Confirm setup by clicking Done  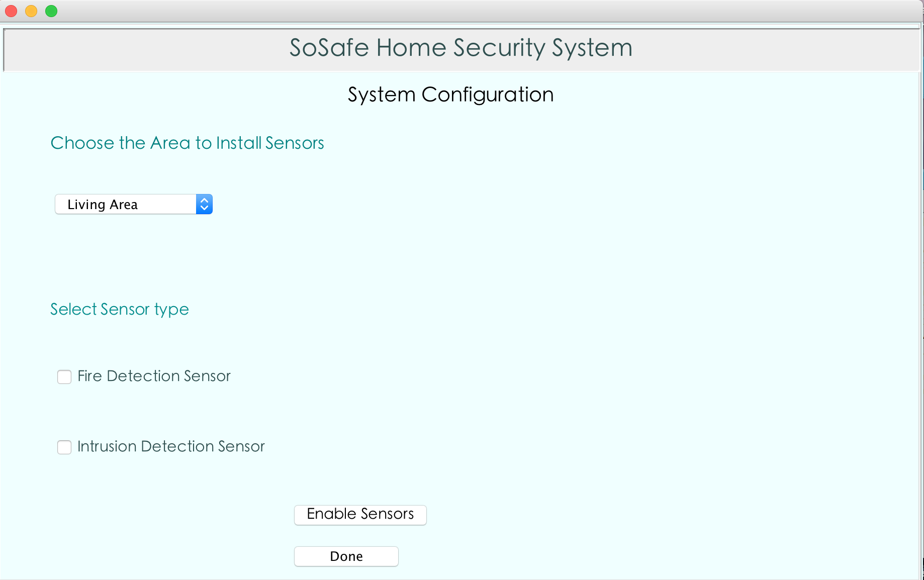click(346, 556)
